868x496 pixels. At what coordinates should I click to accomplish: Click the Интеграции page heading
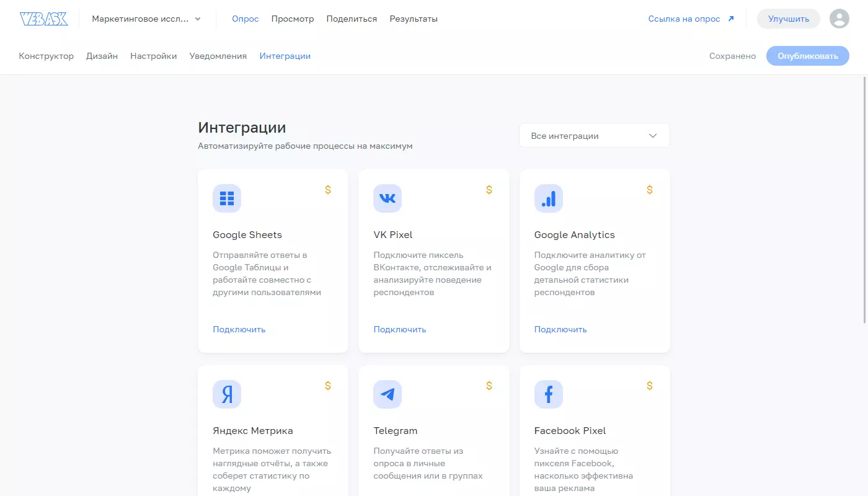(242, 128)
